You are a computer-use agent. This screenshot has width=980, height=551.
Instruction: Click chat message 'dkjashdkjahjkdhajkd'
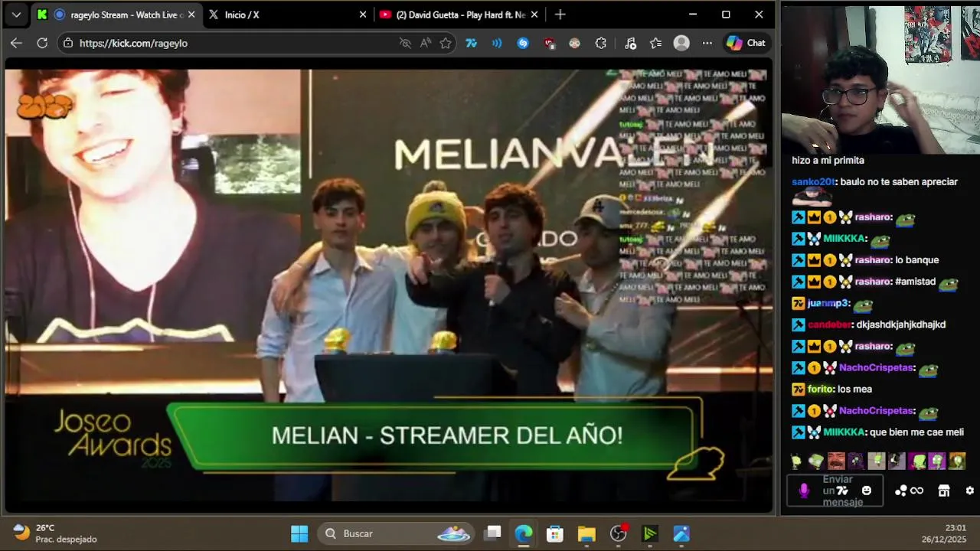click(x=900, y=324)
